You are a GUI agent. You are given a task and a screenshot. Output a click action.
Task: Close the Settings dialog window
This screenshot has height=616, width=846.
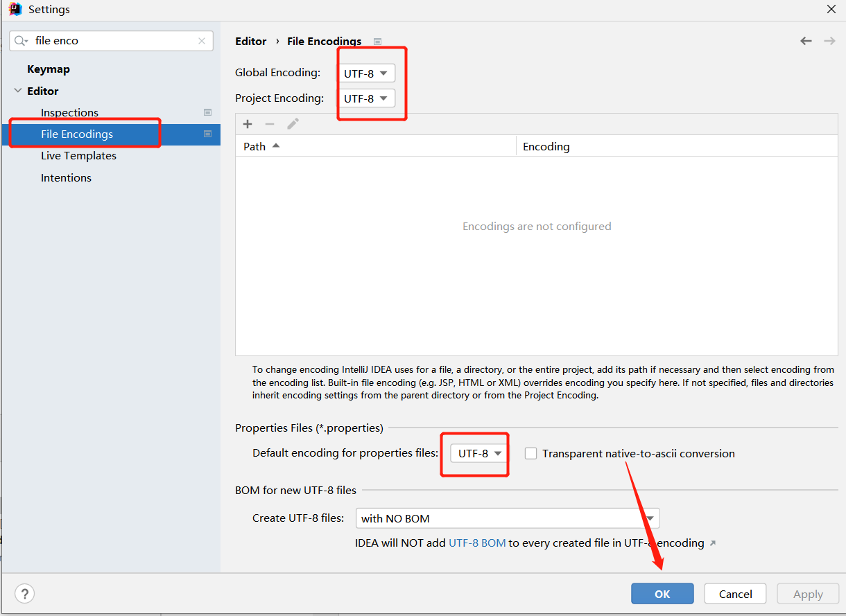831,9
